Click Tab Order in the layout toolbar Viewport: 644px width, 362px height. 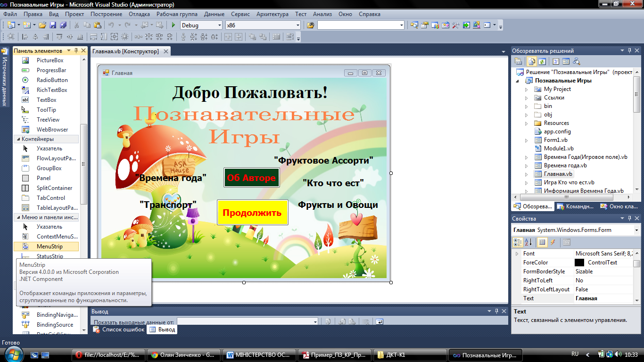click(289, 36)
